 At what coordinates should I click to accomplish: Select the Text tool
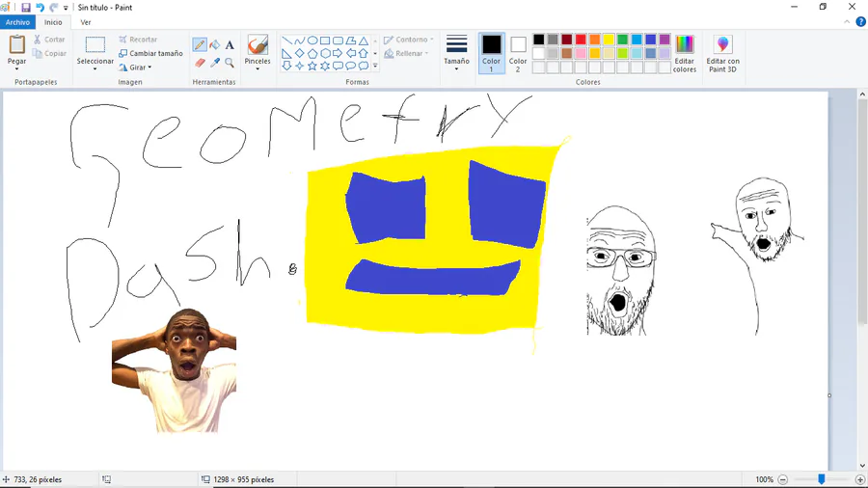(230, 44)
